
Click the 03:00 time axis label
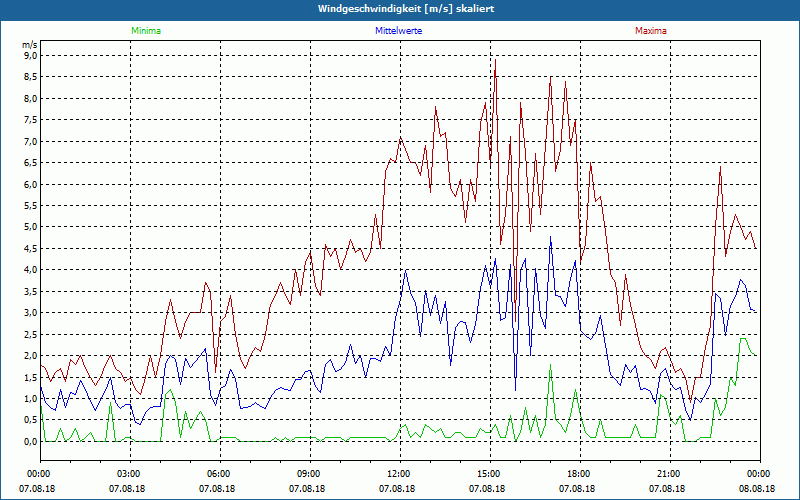130,474
